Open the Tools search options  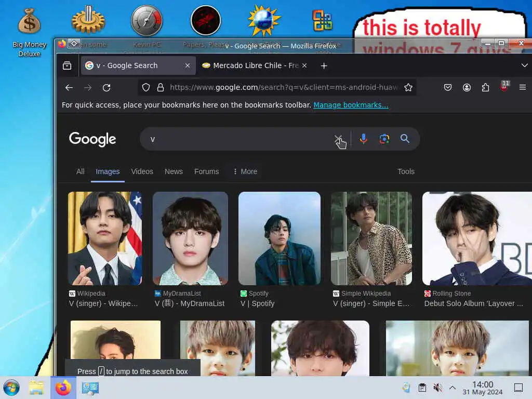coord(406,171)
